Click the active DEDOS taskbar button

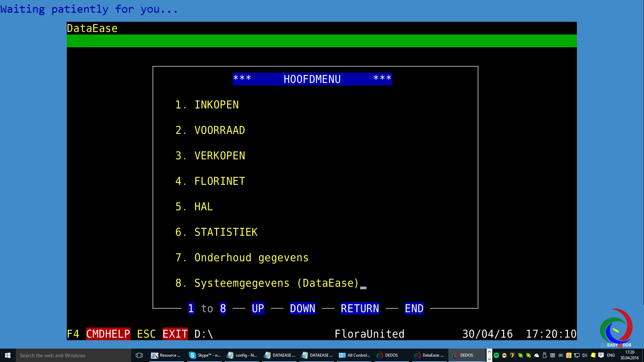(x=467, y=355)
